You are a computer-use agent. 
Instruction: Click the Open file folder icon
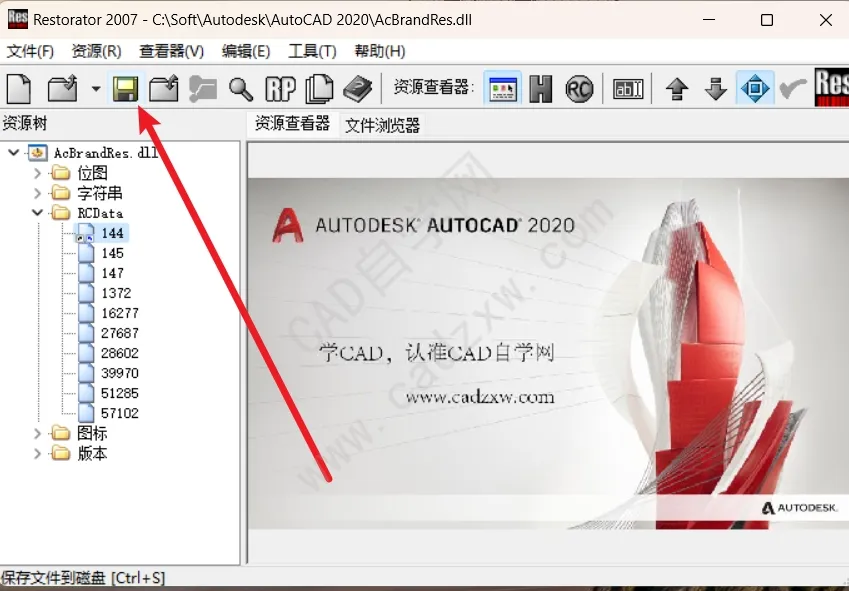62,88
